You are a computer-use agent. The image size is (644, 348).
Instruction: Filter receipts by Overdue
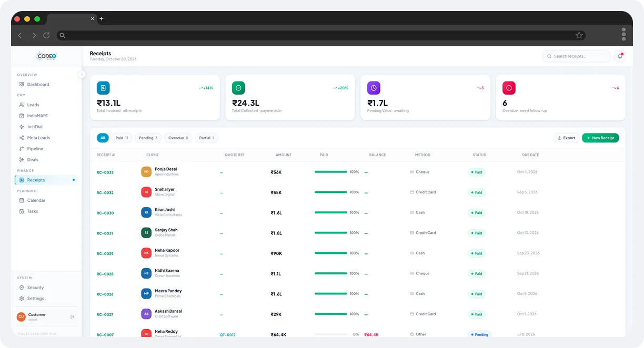tap(178, 138)
